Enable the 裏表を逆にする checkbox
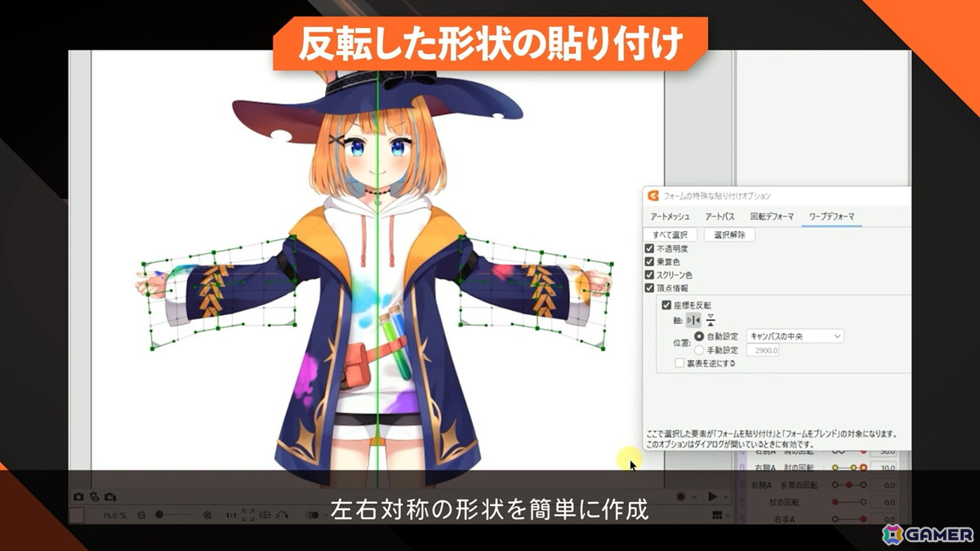The width and height of the screenshot is (980, 551). tap(680, 363)
